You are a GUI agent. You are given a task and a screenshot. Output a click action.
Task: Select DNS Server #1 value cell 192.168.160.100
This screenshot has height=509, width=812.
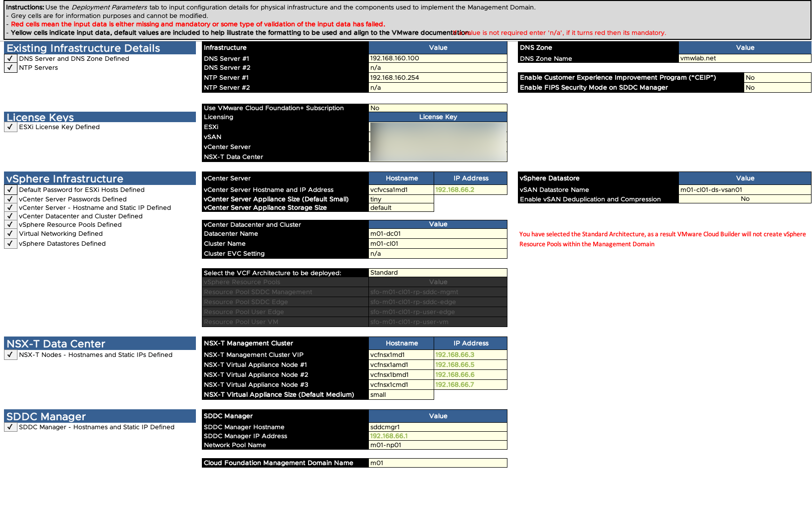(x=438, y=58)
